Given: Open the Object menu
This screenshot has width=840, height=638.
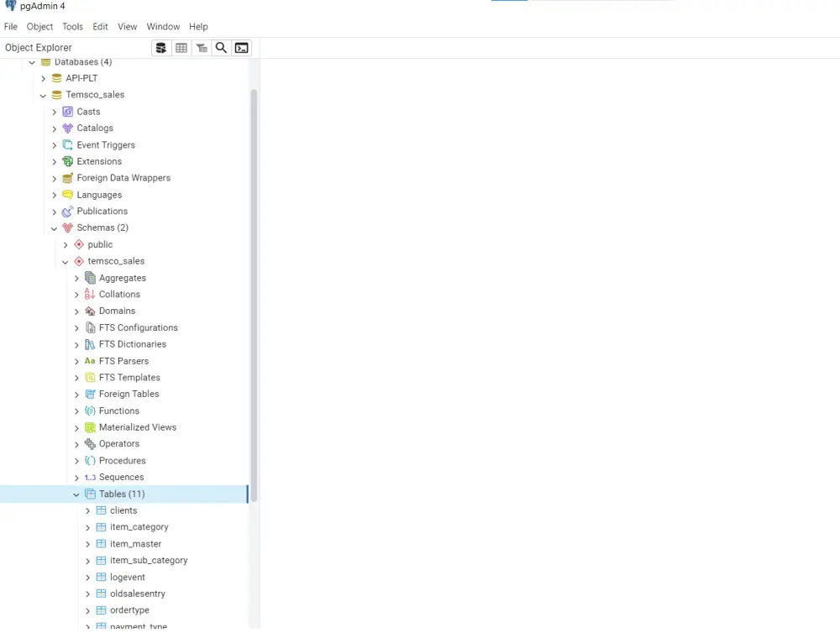Looking at the screenshot, I should [x=39, y=26].
